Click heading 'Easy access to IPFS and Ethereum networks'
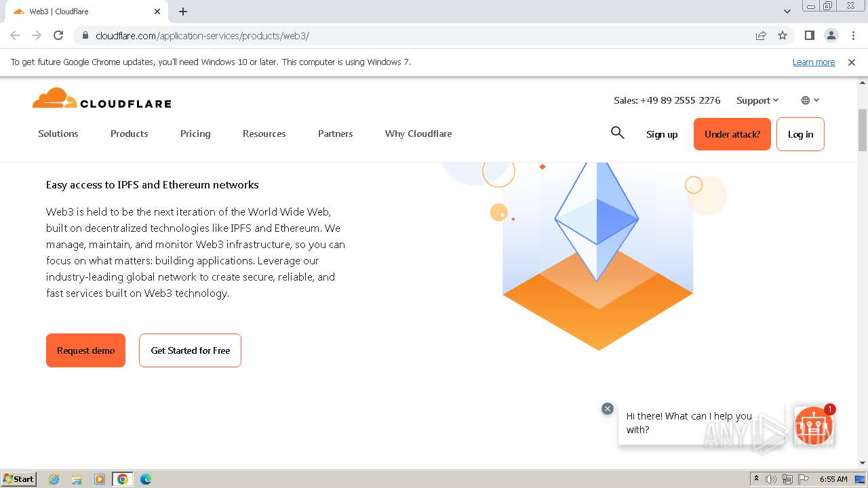Image resolution: width=868 pixels, height=488 pixels. pyautogui.click(x=153, y=184)
